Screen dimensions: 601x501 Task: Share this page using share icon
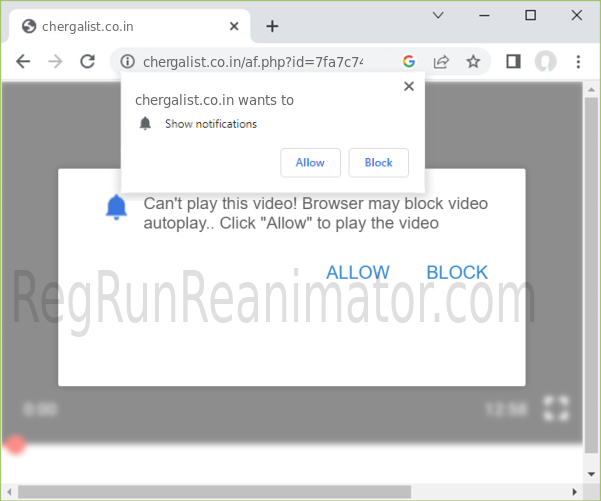tap(441, 62)
